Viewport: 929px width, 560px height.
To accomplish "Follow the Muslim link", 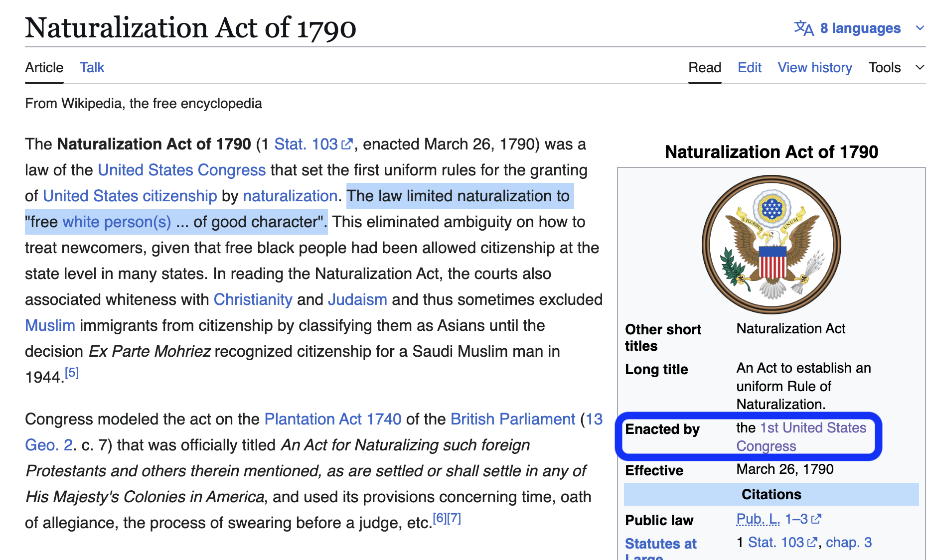I will 50,325.
